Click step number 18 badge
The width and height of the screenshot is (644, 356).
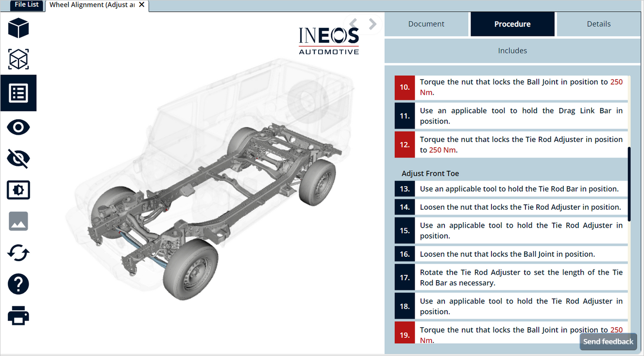[405, 306]
